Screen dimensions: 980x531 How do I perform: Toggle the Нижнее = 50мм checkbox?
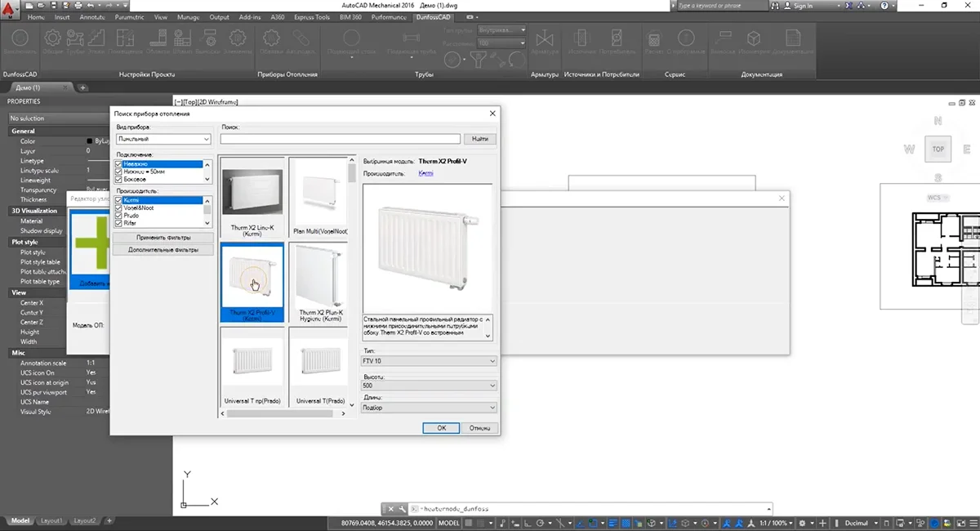[x=118, y=172]
